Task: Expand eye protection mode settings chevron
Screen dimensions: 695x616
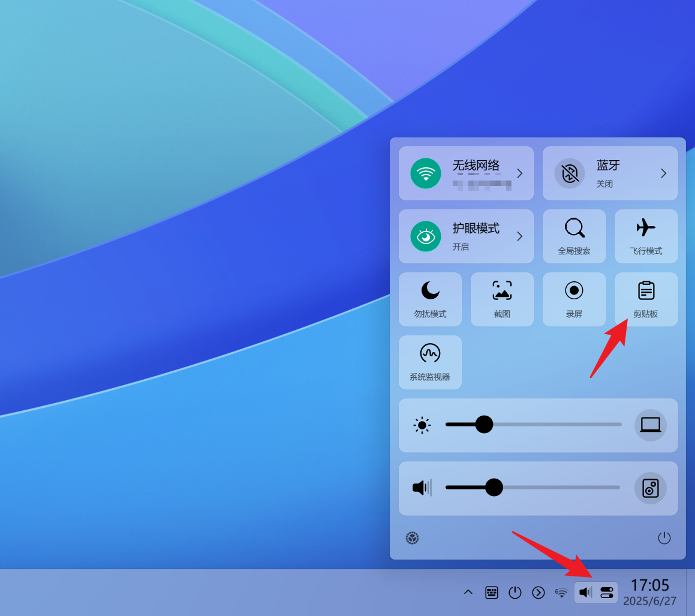Action: [x=520, y=236]
